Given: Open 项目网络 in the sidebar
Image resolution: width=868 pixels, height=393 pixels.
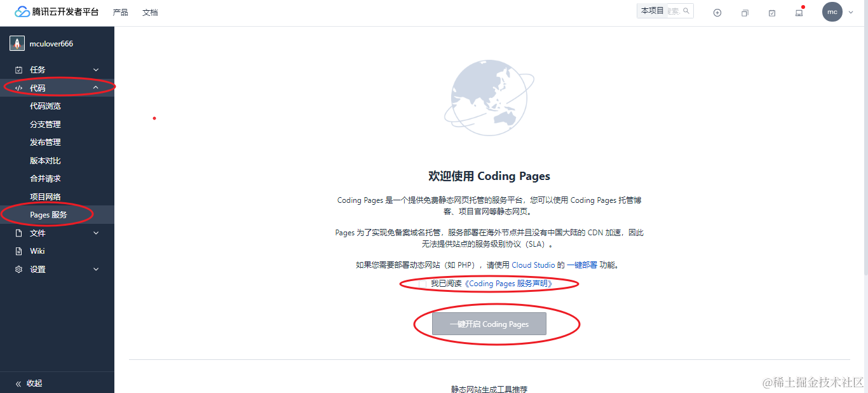Looking at the screenshot, I should click(45, 197).
